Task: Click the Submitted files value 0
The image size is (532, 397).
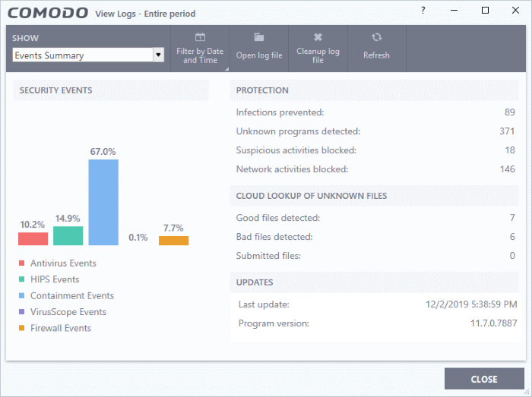Action: [x=512, y=256]
